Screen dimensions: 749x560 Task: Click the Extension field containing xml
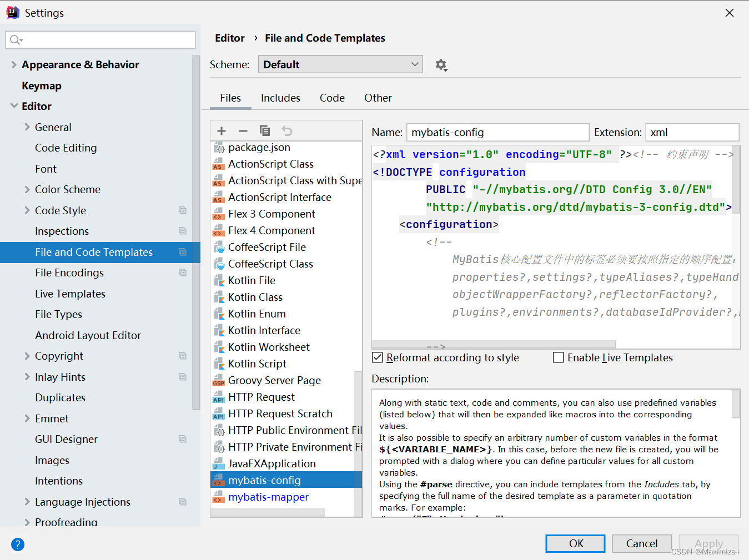[692, 133]
